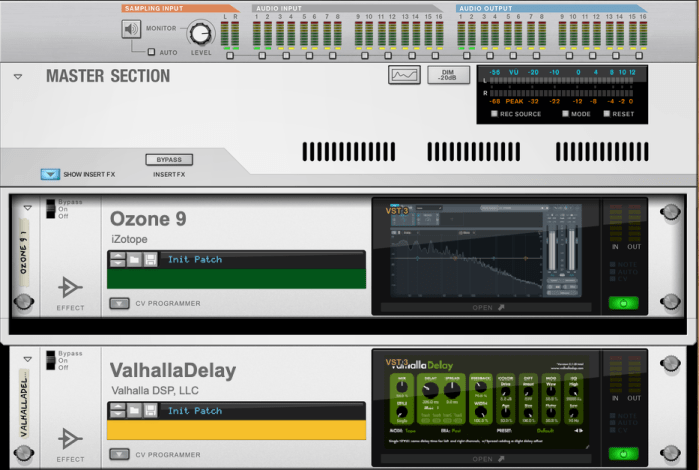This screenshot has height=470, width=699.
Task: Click the sampling input Level knob
Action: [202, 33]
